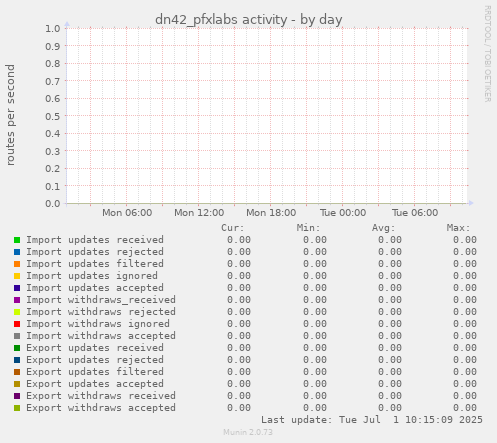Click the Min value for Export updates filtered
Viewport: 497px width, 443px height.
pos(315,372)
